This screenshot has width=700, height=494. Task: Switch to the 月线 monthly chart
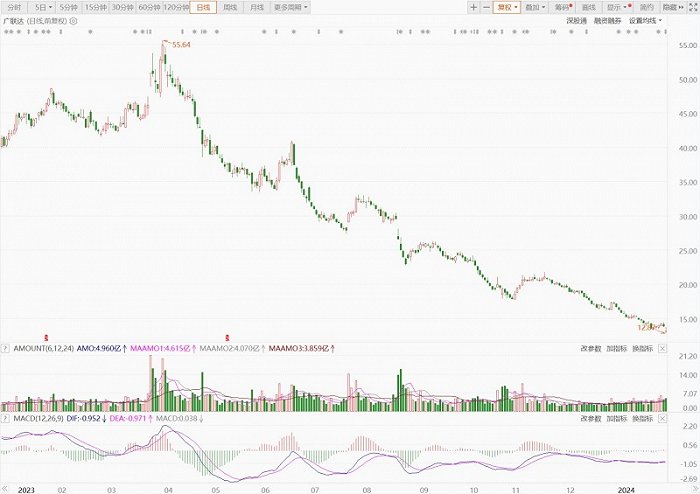pyautogui.click(x=257, y=7)
